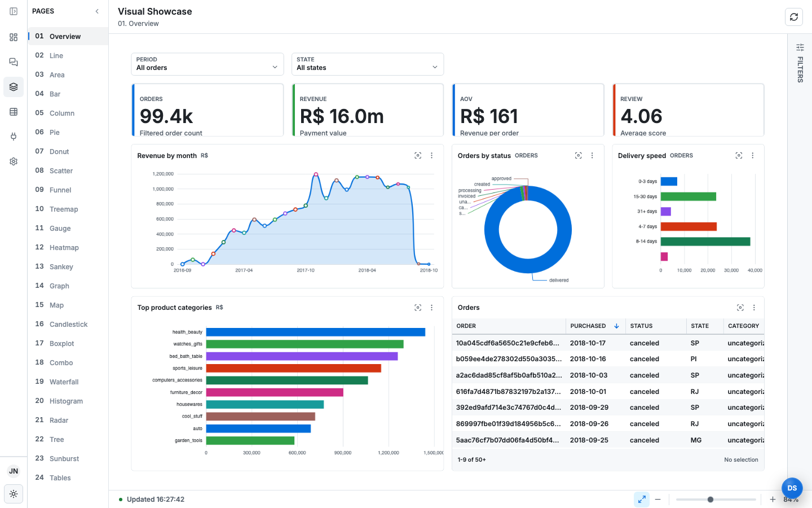Open the chat conversations icon in left rail

[x=14, y=62]
